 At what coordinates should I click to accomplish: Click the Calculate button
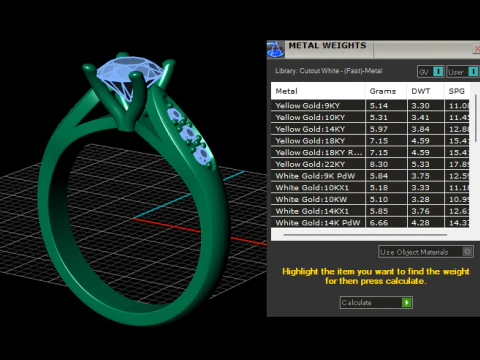(376, 302)
